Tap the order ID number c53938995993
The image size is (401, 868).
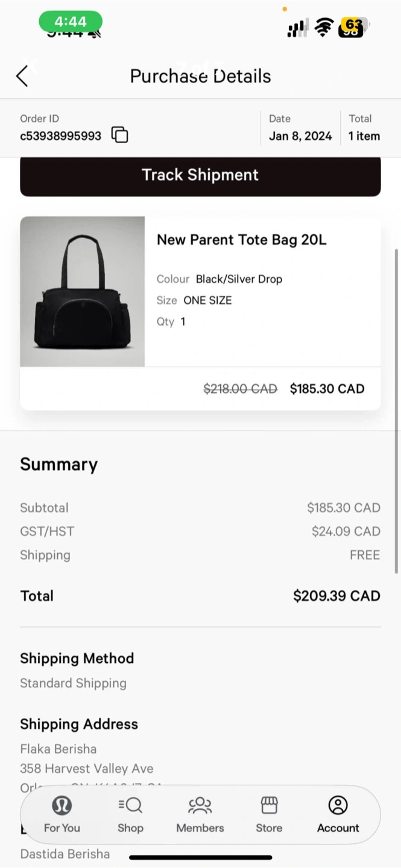coord(60,136)
